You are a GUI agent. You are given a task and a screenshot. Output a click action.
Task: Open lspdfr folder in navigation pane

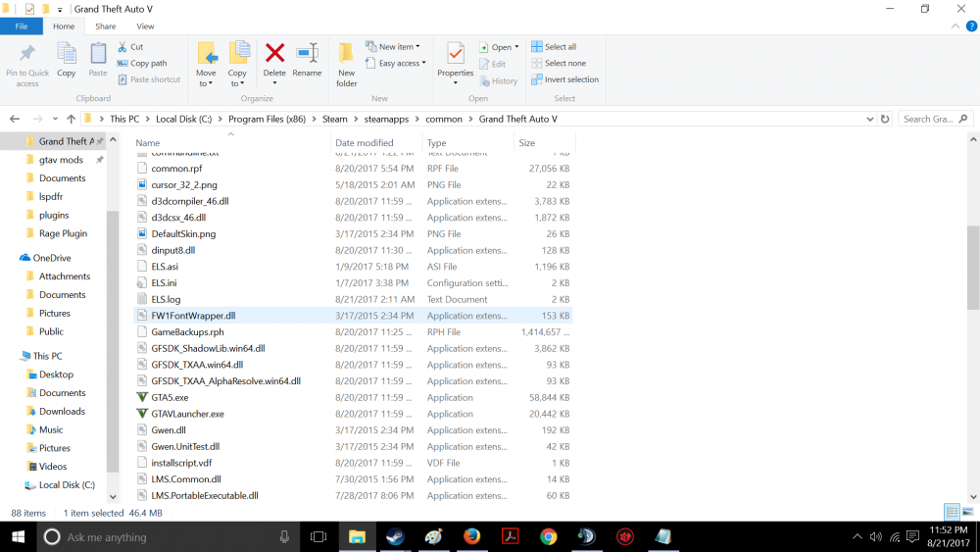pos(51,196)
